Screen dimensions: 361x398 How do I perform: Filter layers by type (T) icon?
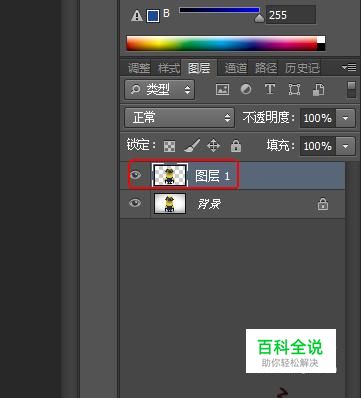[270, 89]
